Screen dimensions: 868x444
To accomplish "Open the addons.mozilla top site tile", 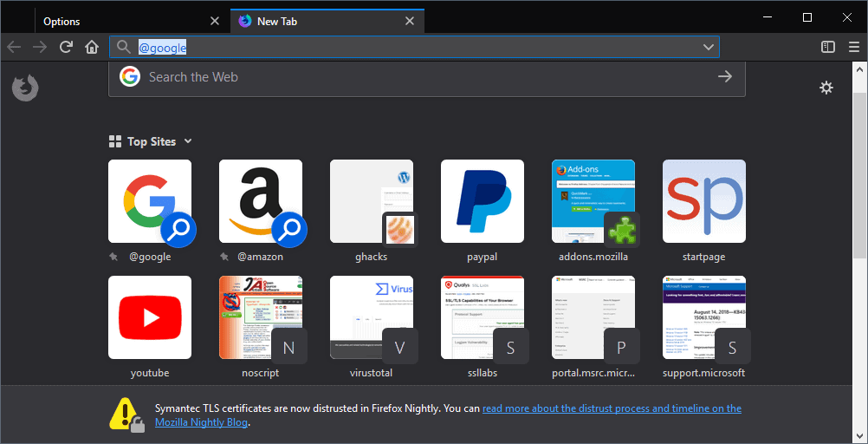I will pos(593,201).
